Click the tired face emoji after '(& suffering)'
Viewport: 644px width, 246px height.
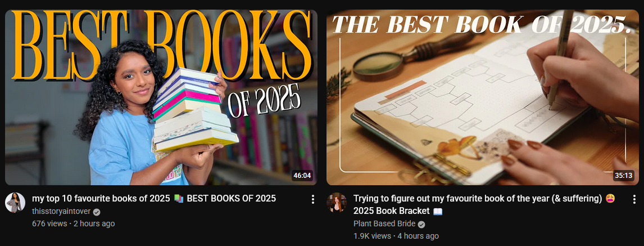coord(610,199)
